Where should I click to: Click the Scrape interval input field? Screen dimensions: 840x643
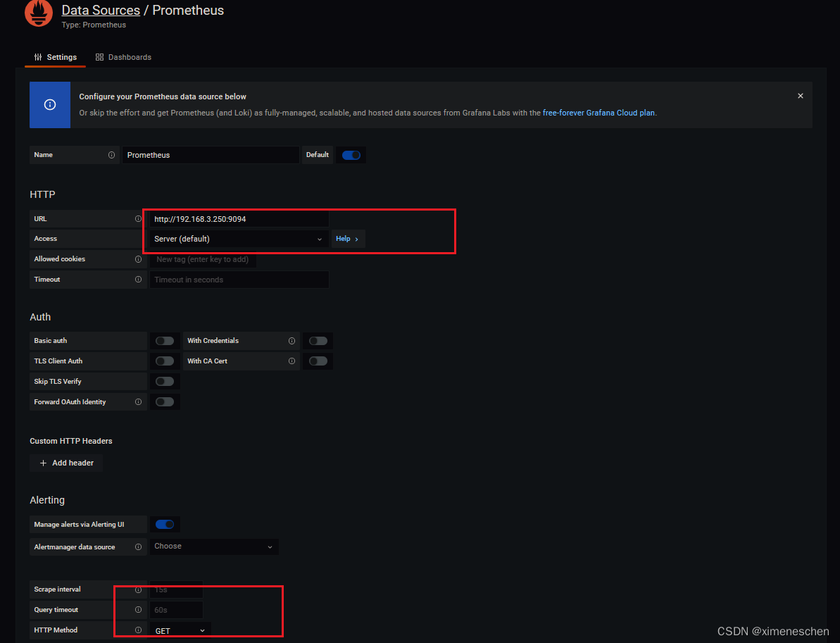(x=176, y=589)
